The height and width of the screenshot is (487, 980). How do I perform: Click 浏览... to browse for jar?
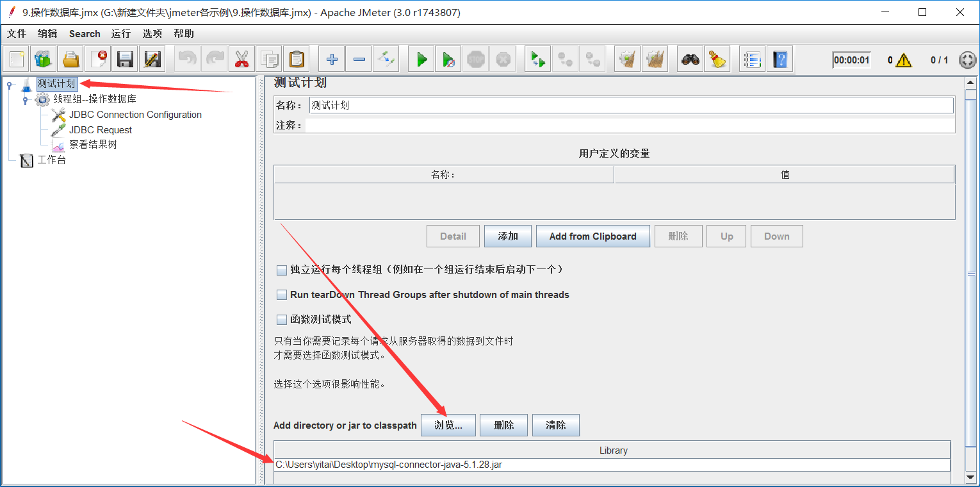[x=448, y=425]
